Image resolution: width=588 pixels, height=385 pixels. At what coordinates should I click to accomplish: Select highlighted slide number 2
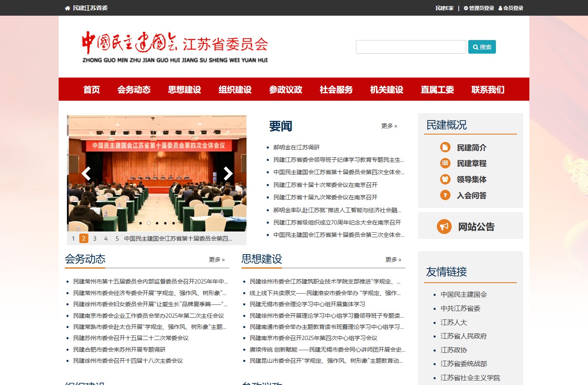click(x=84, y=239)
